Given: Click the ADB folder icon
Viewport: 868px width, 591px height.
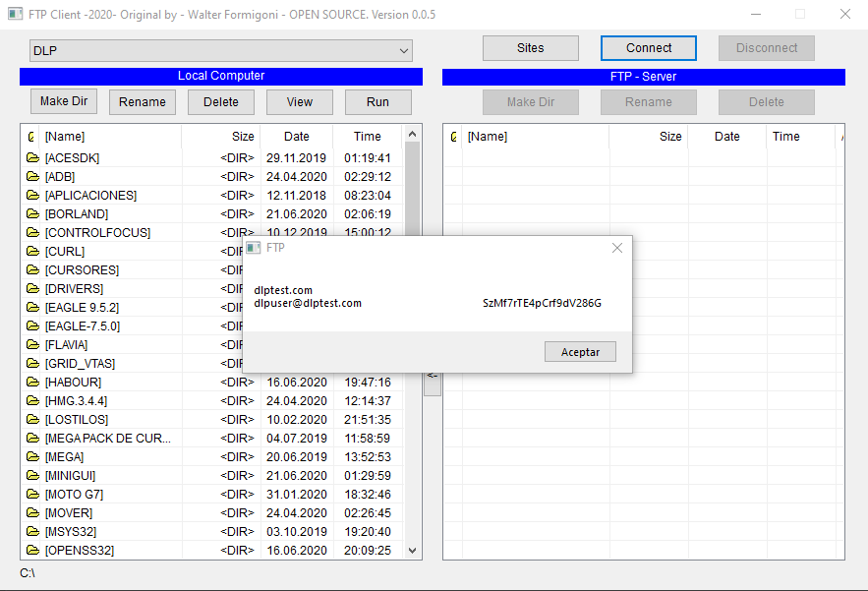Looking at the screenshot, I should (x=32, y=177).
